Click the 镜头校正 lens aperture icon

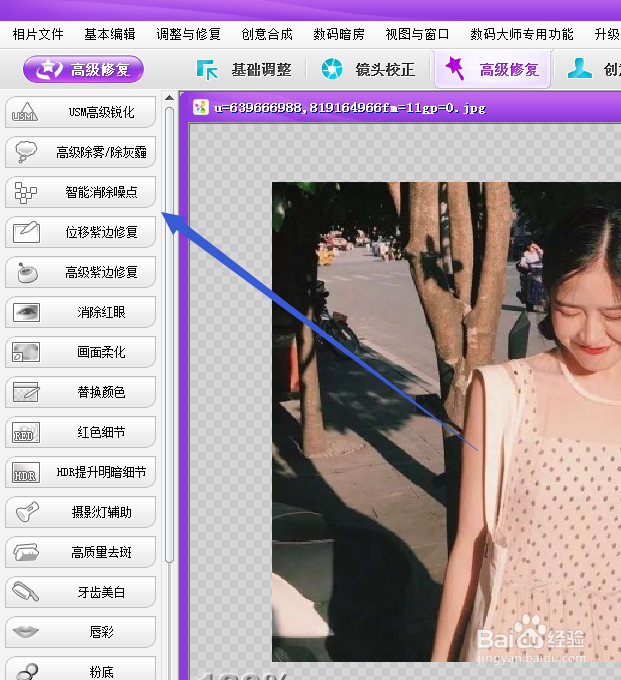click(332, 69)
